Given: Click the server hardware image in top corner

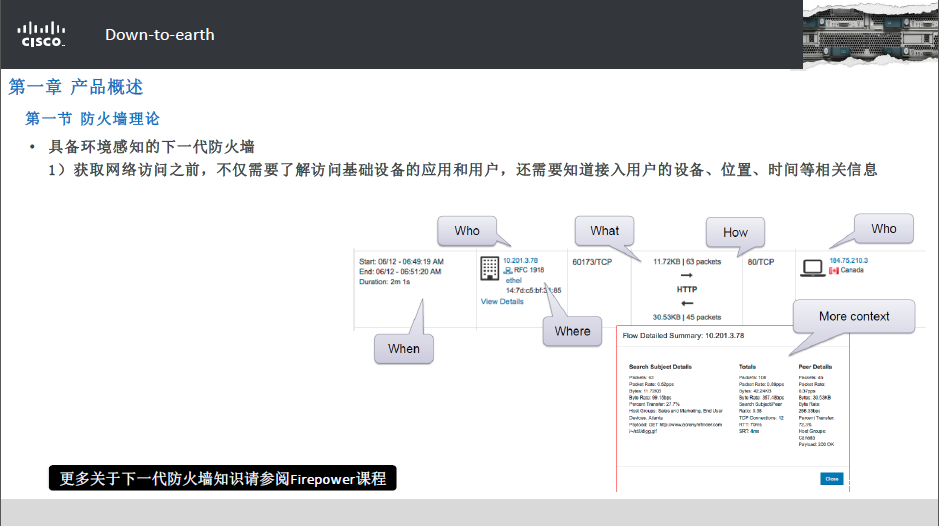Looking at the screenshot, I should [x=870, y=35].
